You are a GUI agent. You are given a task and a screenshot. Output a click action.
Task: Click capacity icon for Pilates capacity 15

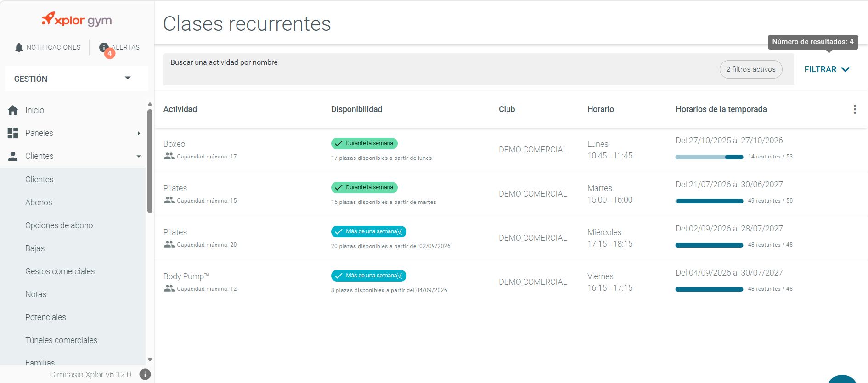pyautogui.click(x=169, y=200)
